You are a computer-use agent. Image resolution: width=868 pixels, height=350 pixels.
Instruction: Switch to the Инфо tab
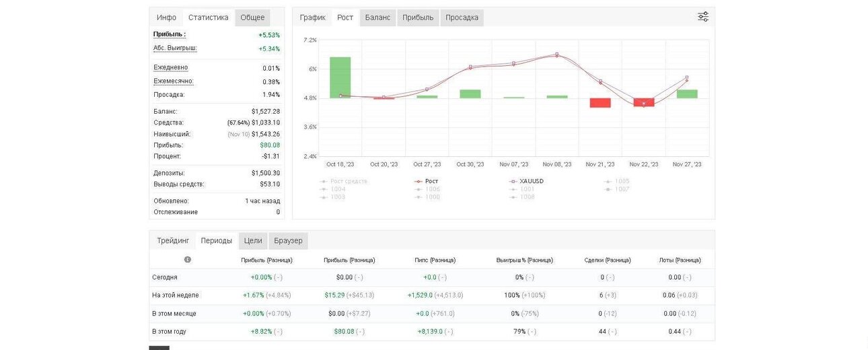166,17
